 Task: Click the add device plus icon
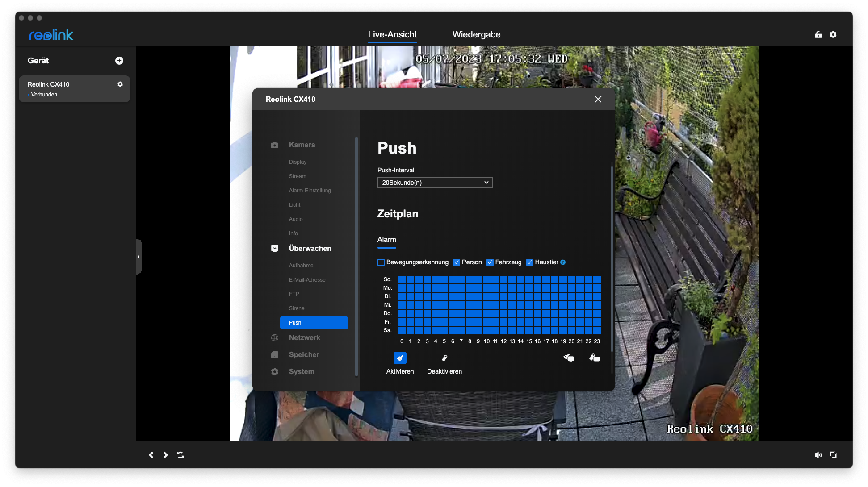point(119,61)
